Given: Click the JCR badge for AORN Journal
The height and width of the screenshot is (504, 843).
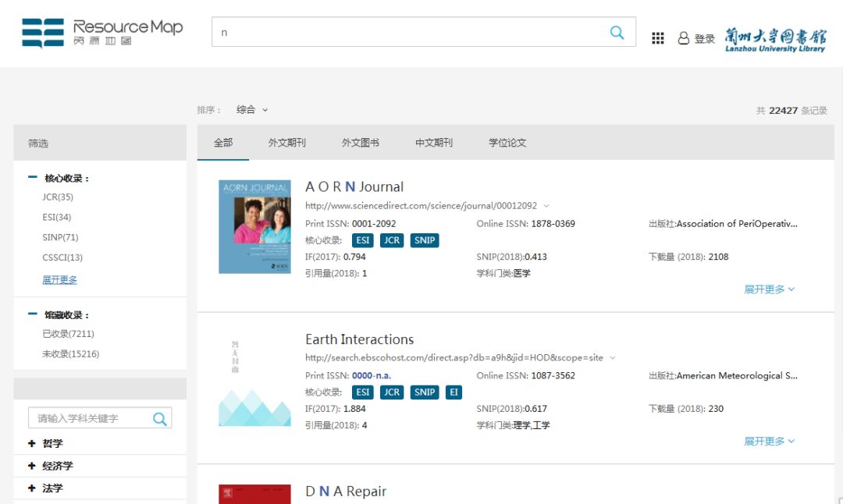Looking at the screenshot, I should click(x=391, y=240).
